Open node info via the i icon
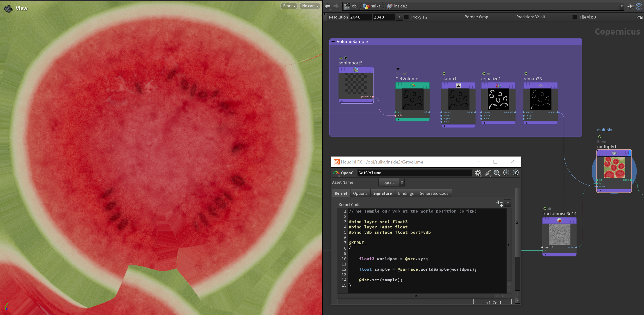The image size is (644, 315). [506, 173]
